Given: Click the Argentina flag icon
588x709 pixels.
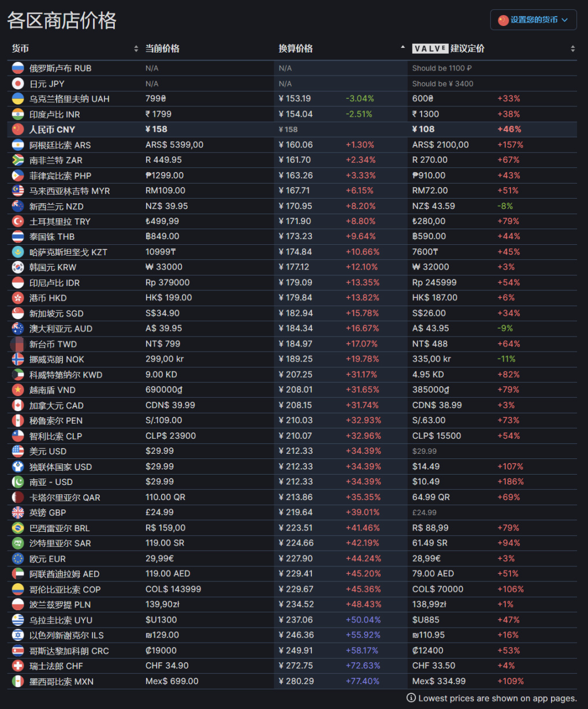Looking at the screenshot, I should point(18,145).
